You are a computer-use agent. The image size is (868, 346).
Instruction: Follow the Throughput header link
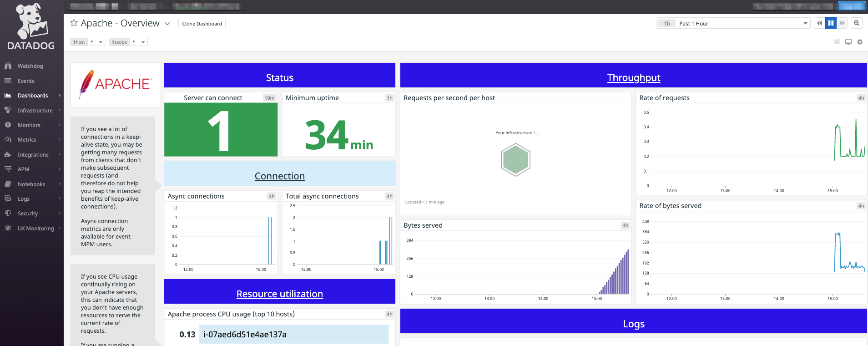coord(634,77)
